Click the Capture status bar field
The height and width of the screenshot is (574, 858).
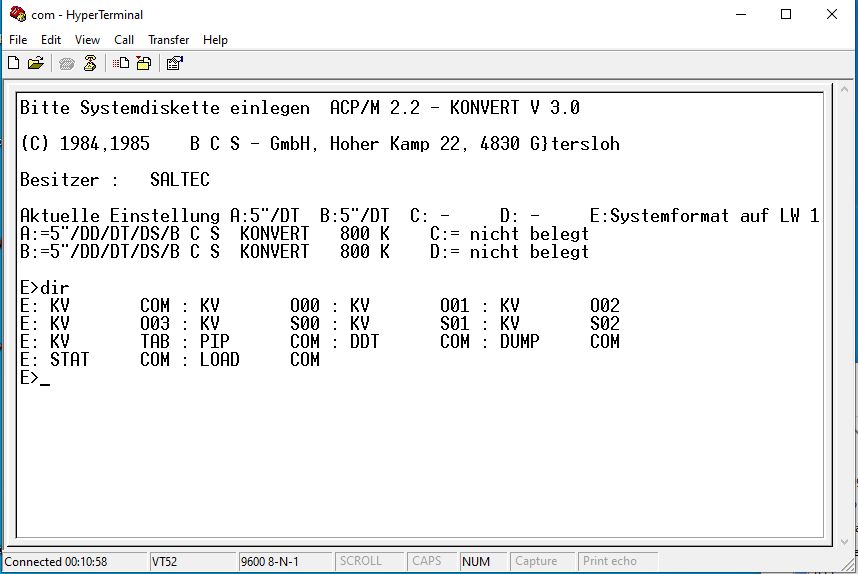pos(536,562)
